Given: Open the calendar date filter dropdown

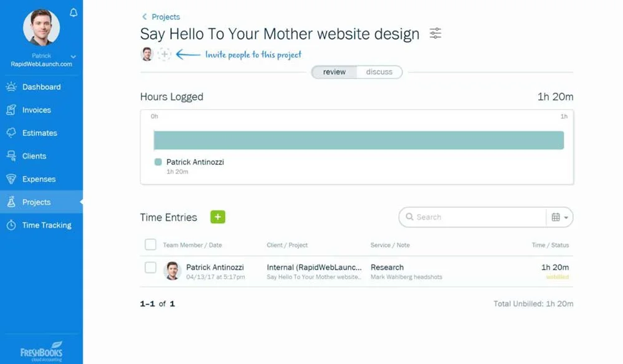Looking at the screenshot, I should point(559,217).
